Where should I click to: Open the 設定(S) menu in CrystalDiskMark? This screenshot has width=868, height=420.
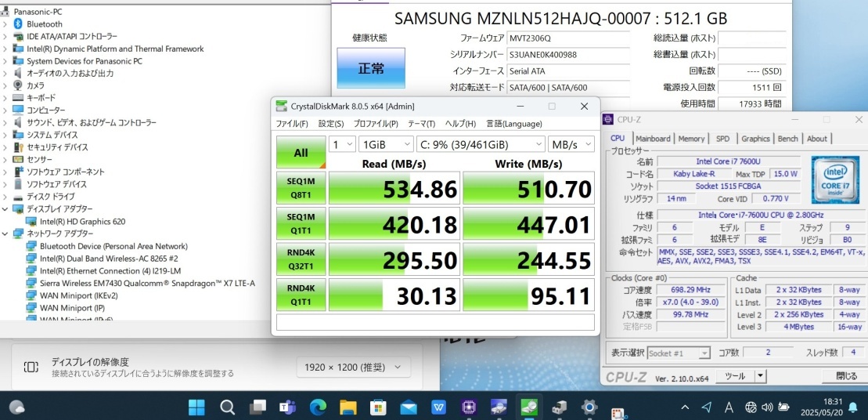tap(331, 124)
